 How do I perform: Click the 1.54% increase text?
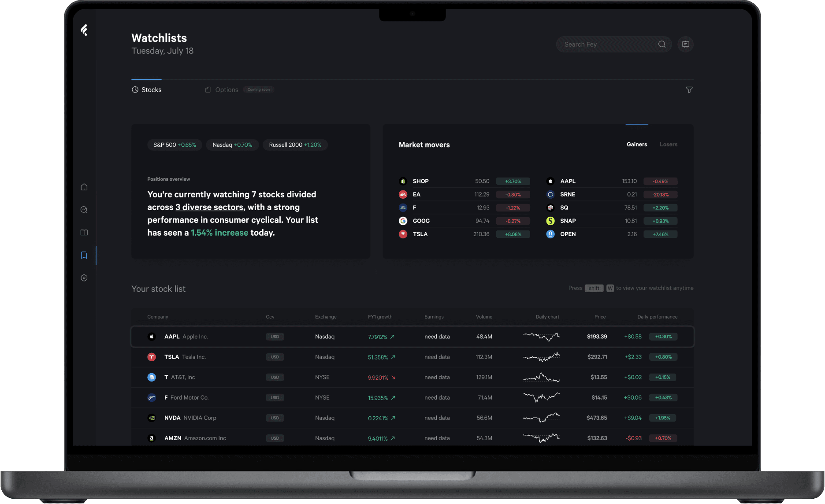219,233
